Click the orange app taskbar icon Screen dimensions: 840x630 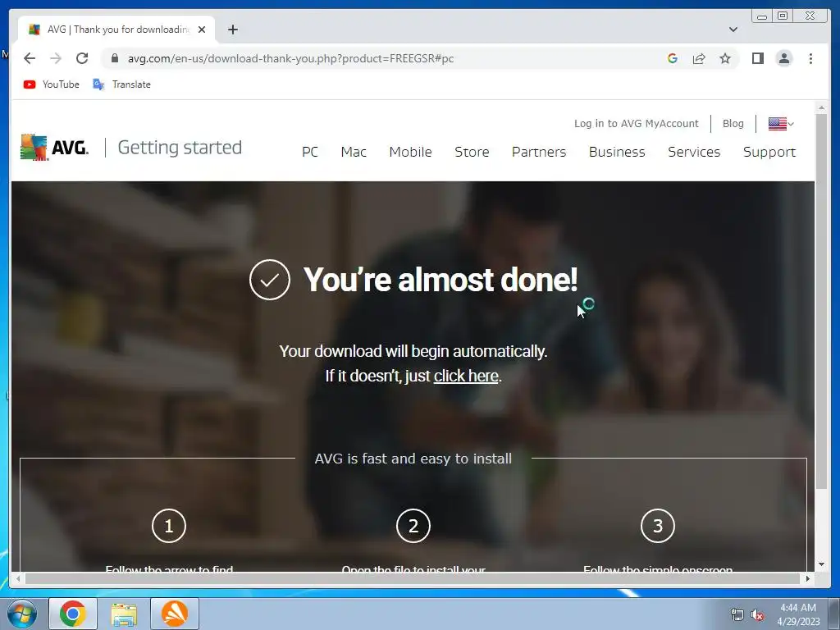coord(175,614)
